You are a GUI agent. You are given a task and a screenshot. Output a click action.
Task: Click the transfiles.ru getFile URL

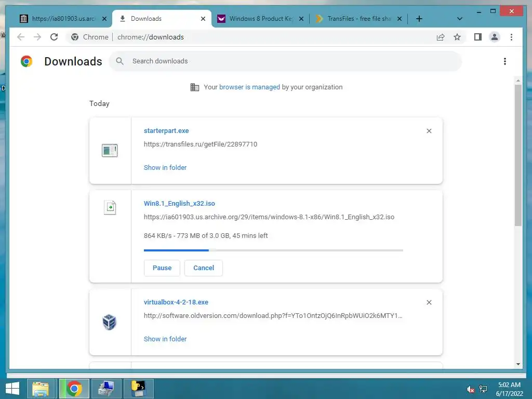pos(201,144)
